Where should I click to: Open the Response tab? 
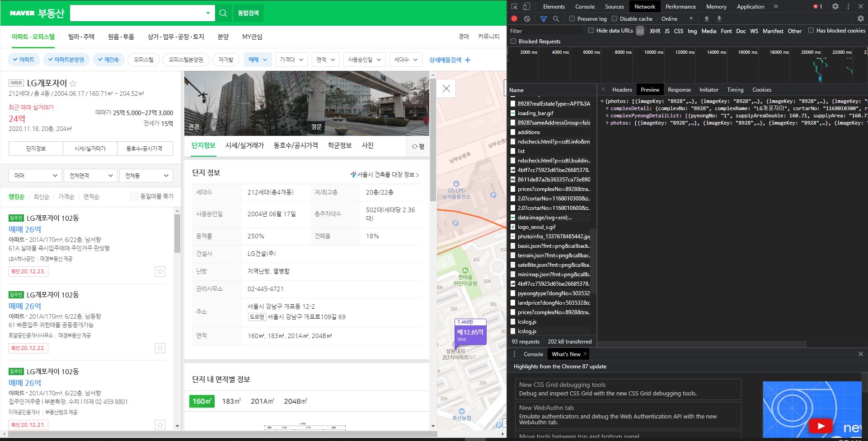679,89
